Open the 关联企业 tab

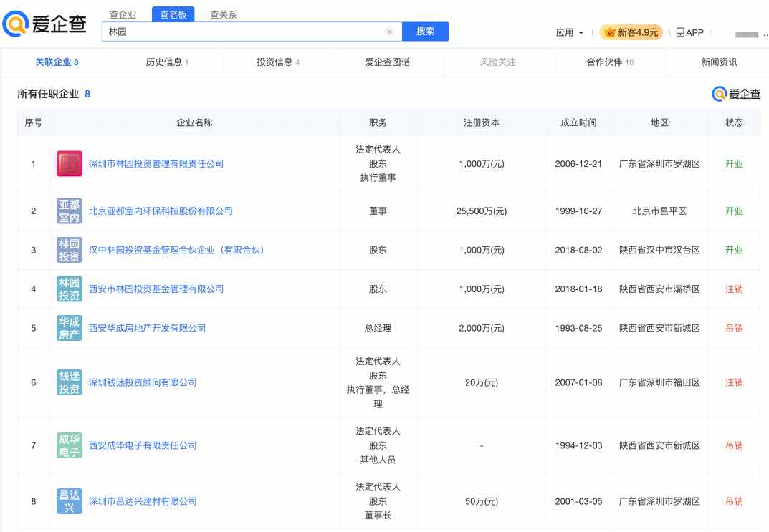(x=57, y=62)
